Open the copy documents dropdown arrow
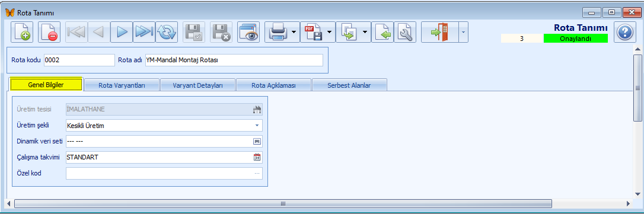 click(365, 32)
